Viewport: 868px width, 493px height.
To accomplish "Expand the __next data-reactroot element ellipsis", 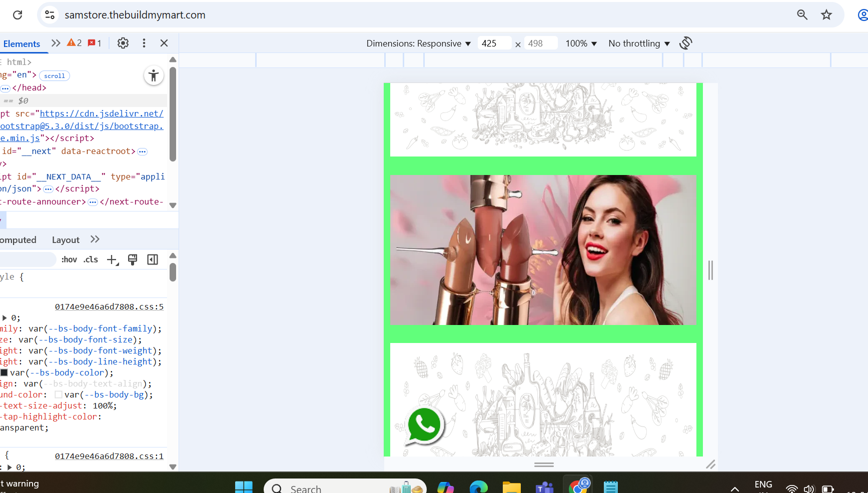I will click(x=143, y=151).
